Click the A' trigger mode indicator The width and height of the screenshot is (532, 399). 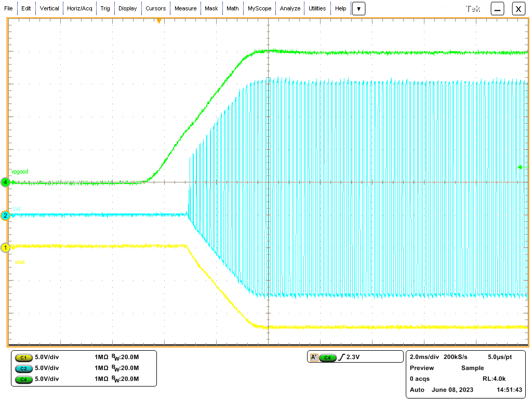(x=314, y=357)
